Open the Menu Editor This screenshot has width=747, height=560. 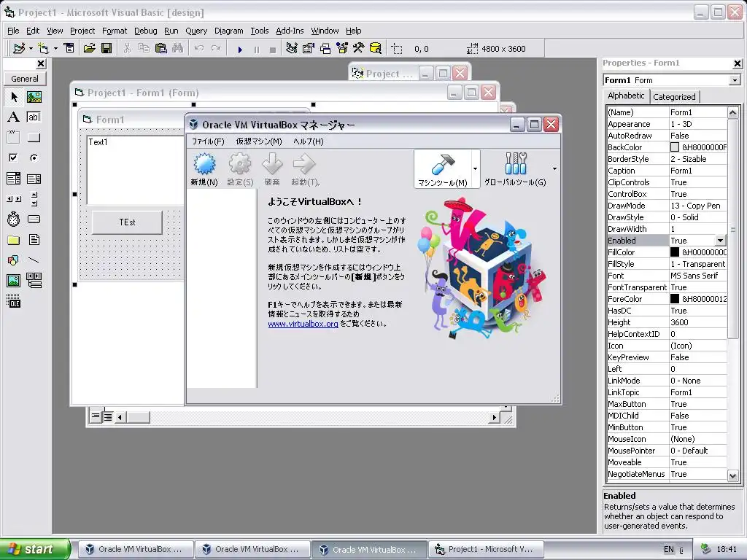click(x=69, y=49)
